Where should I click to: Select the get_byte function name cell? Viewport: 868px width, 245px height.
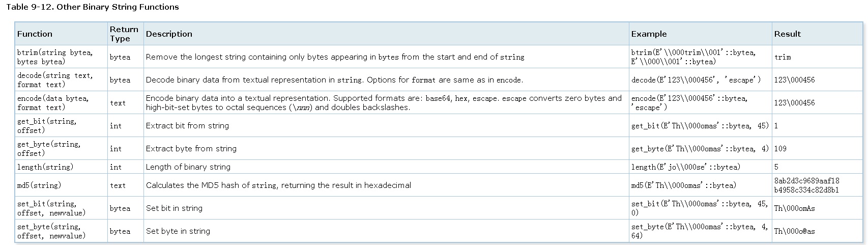click(x=49, y=149)
